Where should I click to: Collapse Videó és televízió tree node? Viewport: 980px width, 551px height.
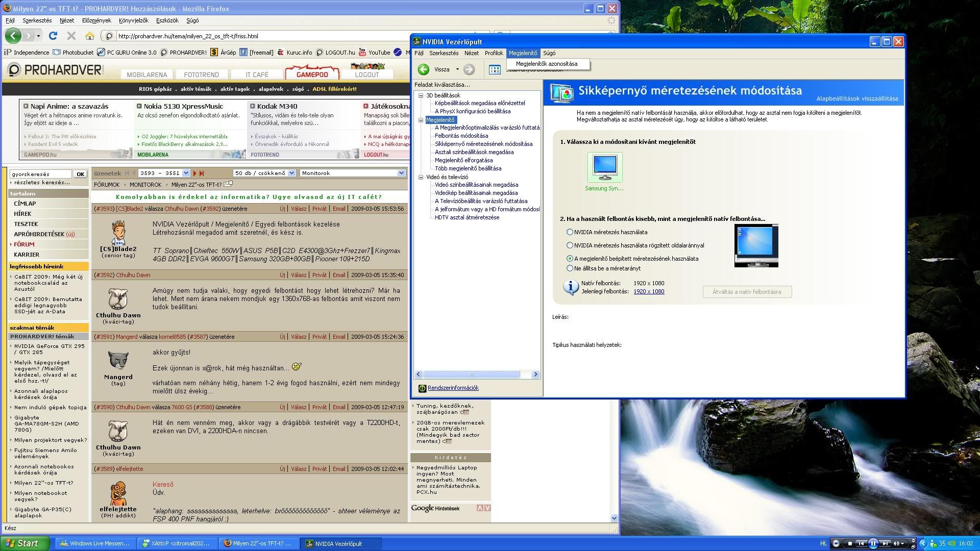coord(421,178)
